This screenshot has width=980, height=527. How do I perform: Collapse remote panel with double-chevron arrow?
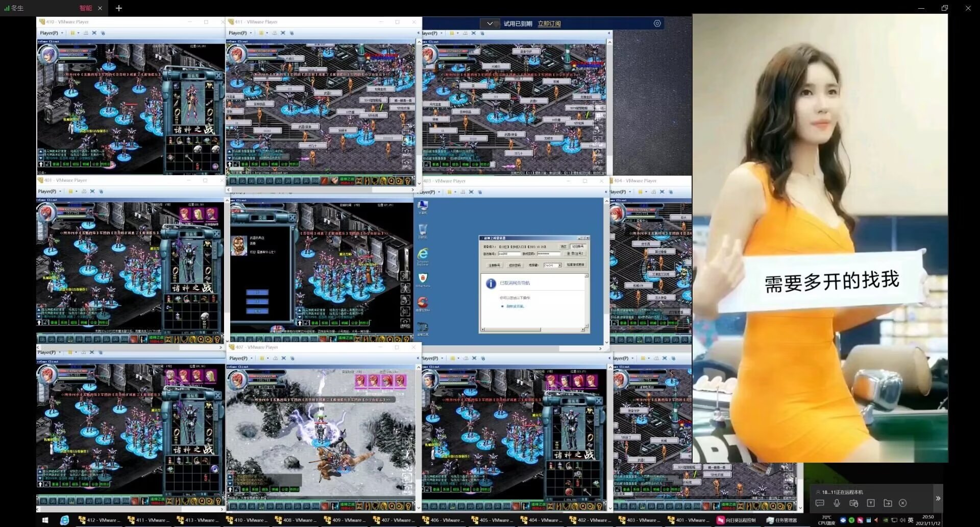[938, 498]
